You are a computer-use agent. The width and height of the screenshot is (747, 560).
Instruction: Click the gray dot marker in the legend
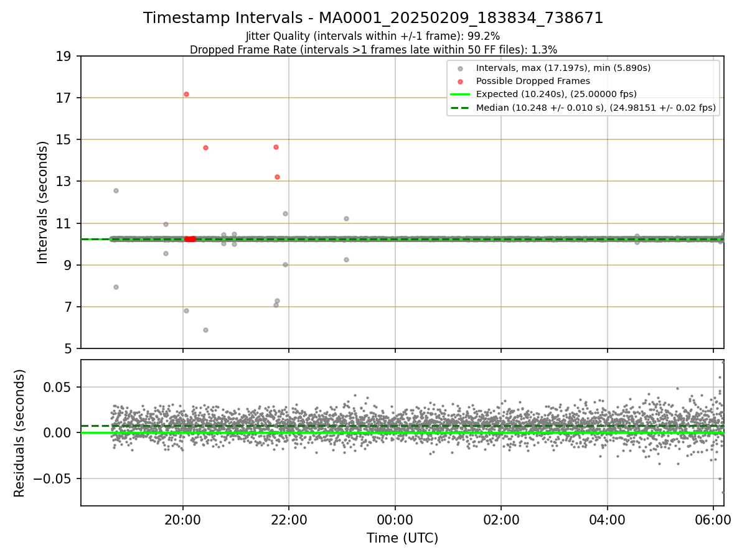tap(460, 68)
